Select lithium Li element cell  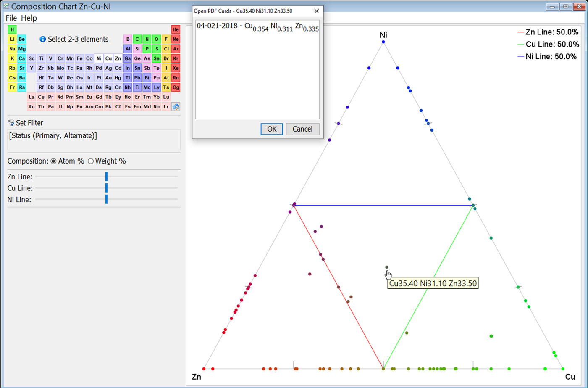click(x=12, y=39)
